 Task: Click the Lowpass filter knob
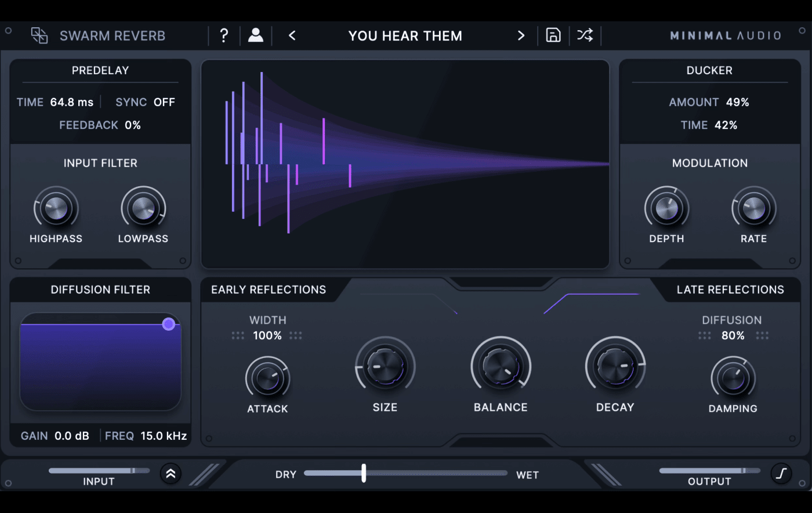click(x=143, y=208)
